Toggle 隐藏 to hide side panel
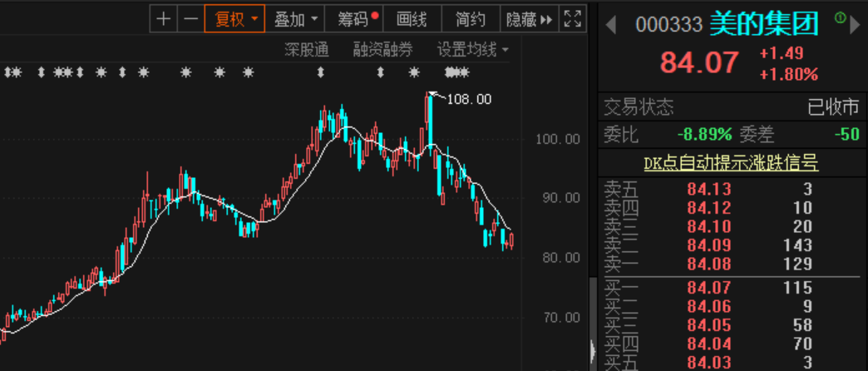Viewport: 868px width, 371px height. (528, 19)
